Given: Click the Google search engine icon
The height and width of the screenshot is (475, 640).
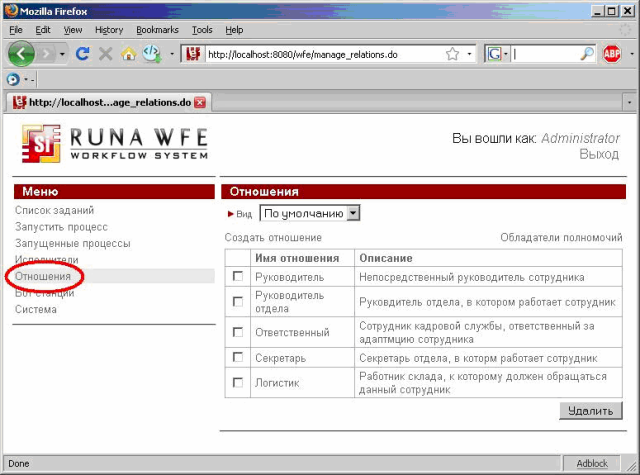Looking at the screenshot, I should (x=494, y=54).
